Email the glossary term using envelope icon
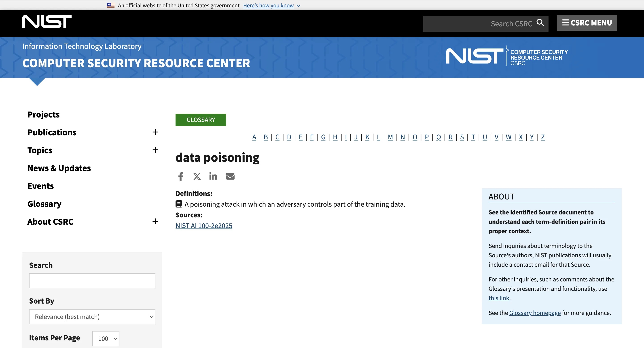Image resolution: width=644 pixels, height=348 pixels. (230, 176)
